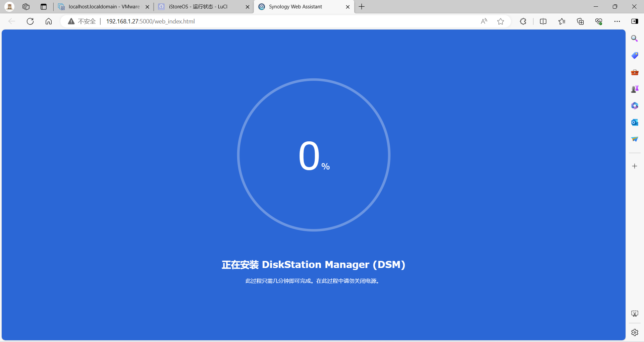Click the DSM installation progress circle
644x342 pixels.
pos(314,155)
